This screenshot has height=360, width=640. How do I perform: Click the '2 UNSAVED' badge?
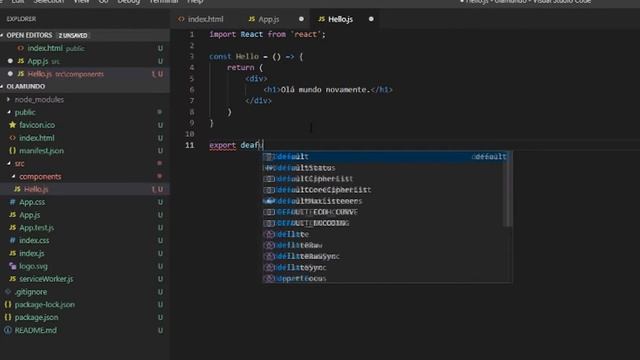pos(73,36)
